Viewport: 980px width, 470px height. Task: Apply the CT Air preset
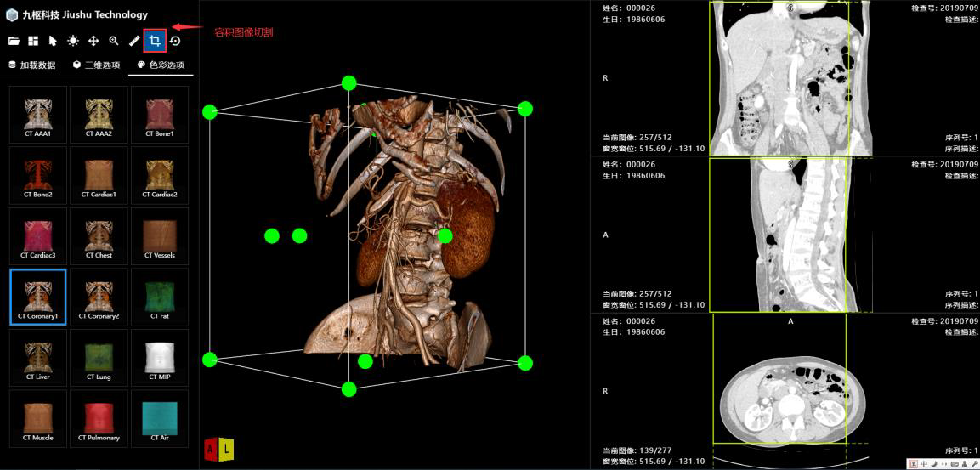pos(160,419)
